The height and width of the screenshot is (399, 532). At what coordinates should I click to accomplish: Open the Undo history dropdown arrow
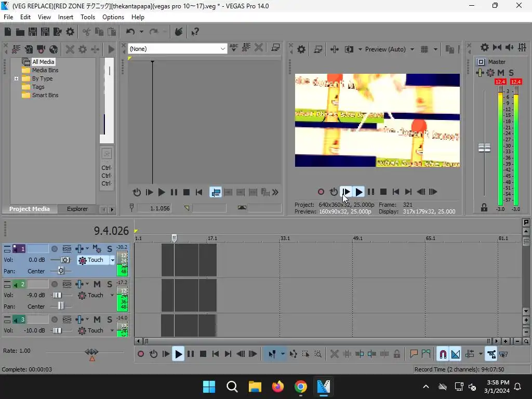click(x=141, y=32)
